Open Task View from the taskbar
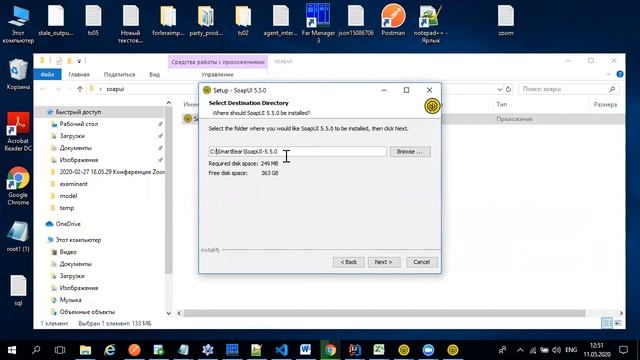Image resolution: width=640 pixels, height=360 pixels. [60, 350]
